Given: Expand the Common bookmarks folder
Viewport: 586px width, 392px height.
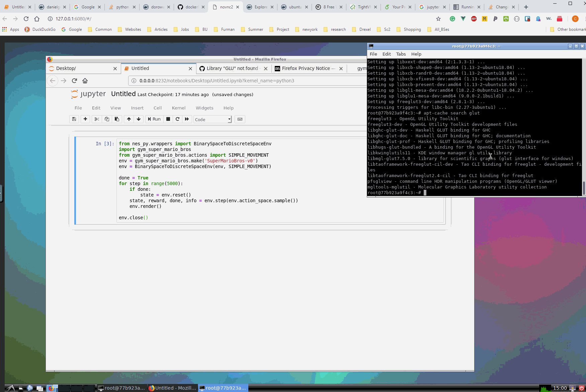Looking at the screenshot, I should (x=100, y=29).
